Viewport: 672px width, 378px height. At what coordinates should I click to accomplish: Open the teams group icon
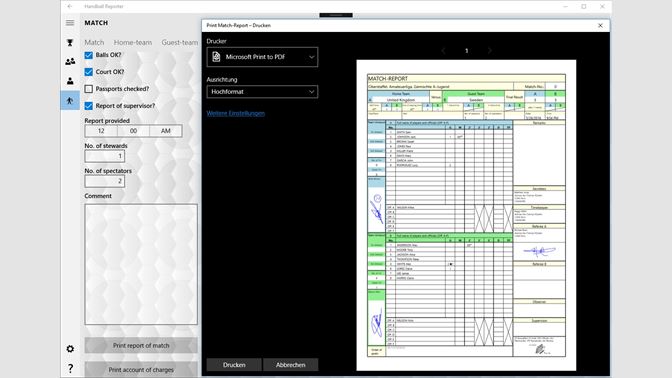coord(70,62)
